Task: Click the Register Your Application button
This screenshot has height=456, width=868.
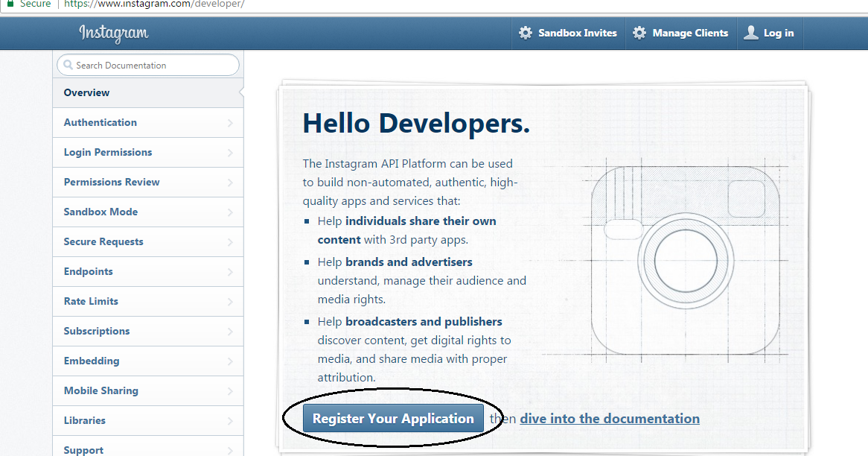Action: (392, 418)
